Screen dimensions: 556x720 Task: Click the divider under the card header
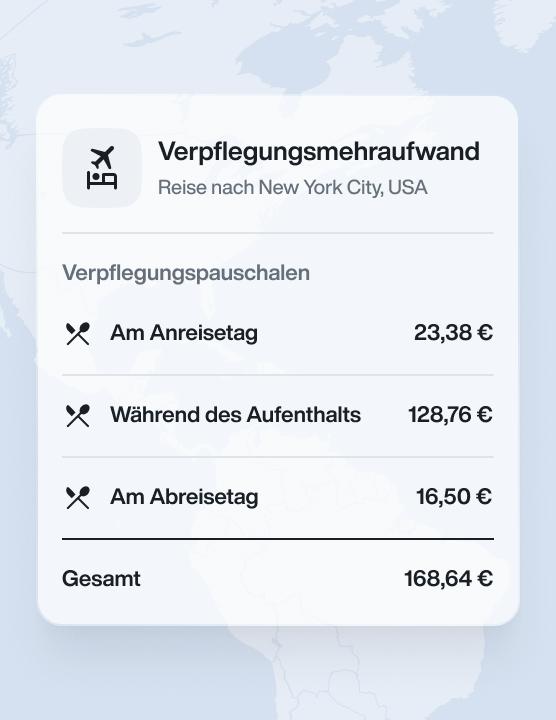(x=278, y=233)
